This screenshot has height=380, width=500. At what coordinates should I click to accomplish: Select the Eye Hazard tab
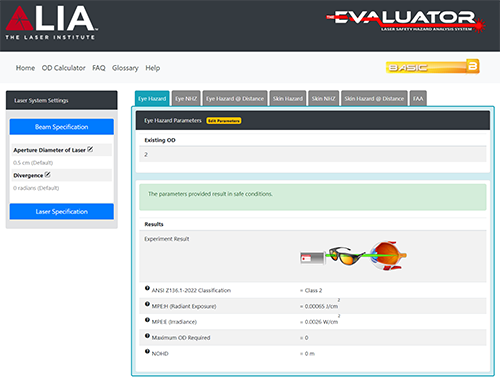(x=152, y=99)
